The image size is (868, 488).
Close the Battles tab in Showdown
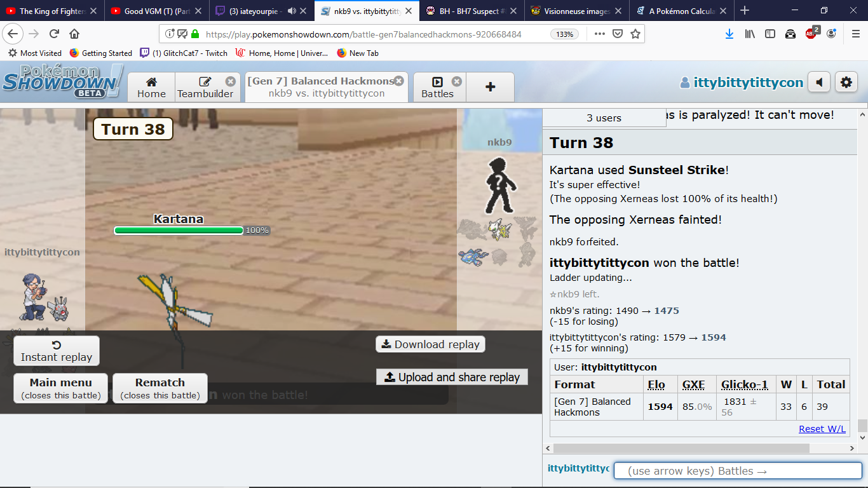point(457,81)
